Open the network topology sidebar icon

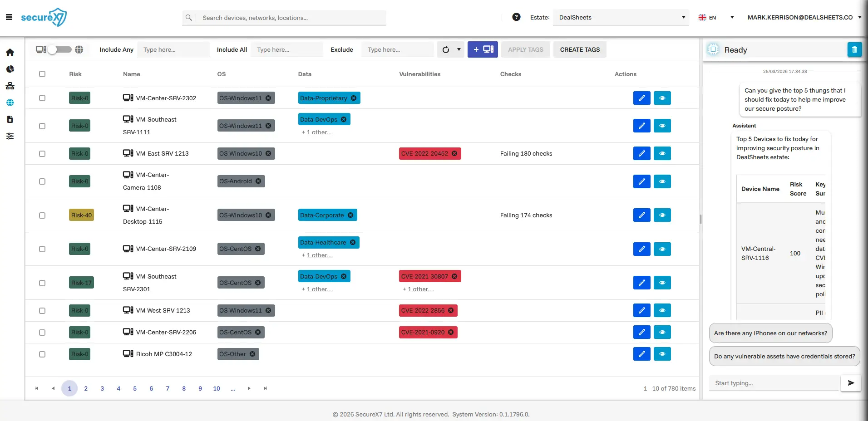tap(10, 86)
